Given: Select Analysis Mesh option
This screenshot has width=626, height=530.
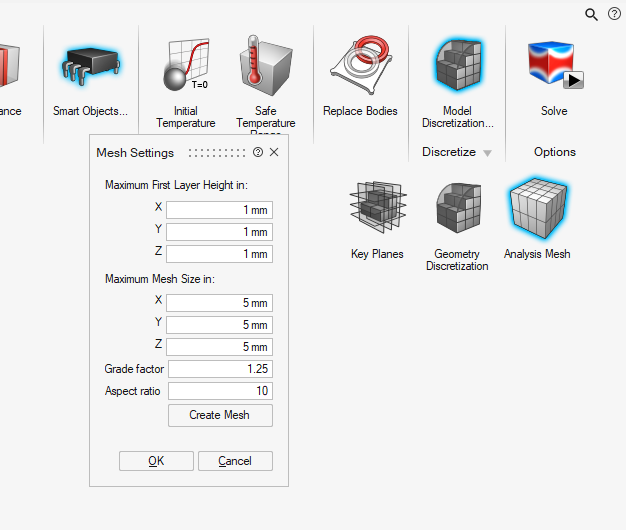Looking at the screenshot, I should (x=537, y=219).
